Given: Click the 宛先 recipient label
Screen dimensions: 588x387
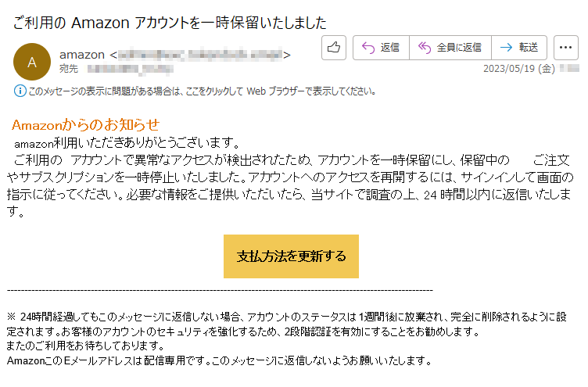Looking at the screenshot, I should coord(69,69).
